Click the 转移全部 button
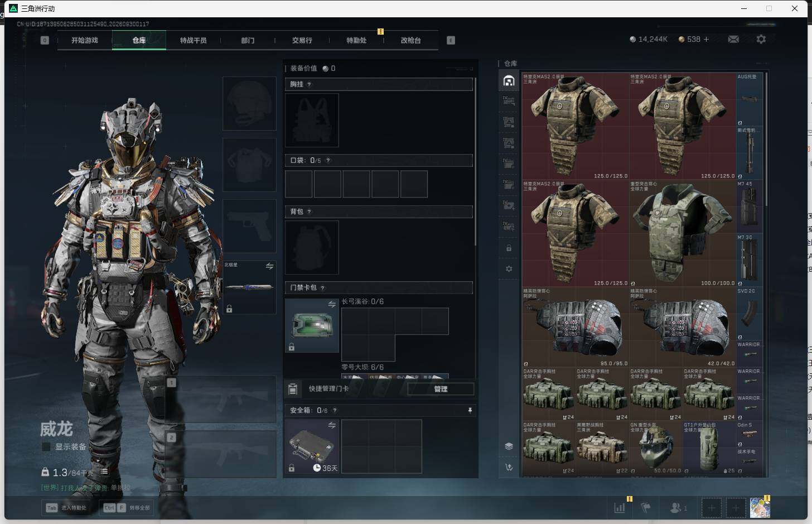Viewport: 812px width, 524px height. 127,508
